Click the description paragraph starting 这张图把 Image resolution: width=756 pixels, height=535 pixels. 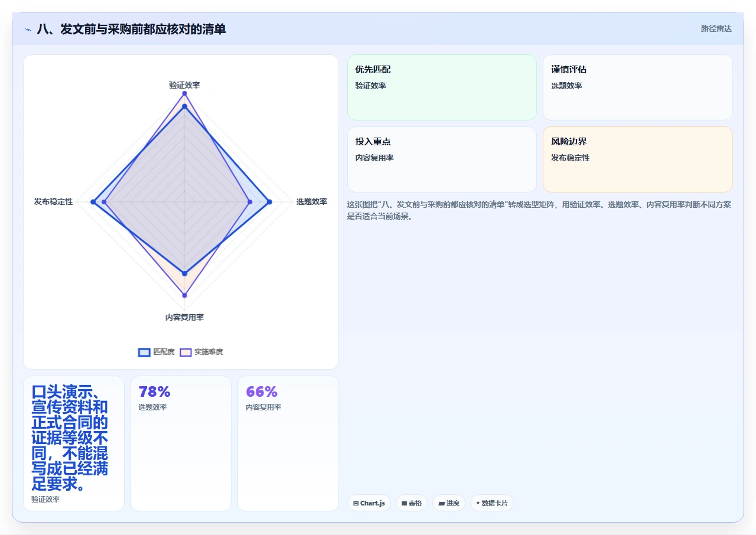(x=539, y=210)
